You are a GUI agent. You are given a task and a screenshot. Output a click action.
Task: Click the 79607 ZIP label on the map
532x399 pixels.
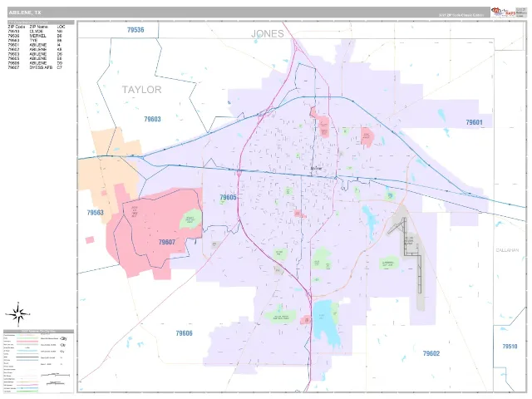click(166, 242)
